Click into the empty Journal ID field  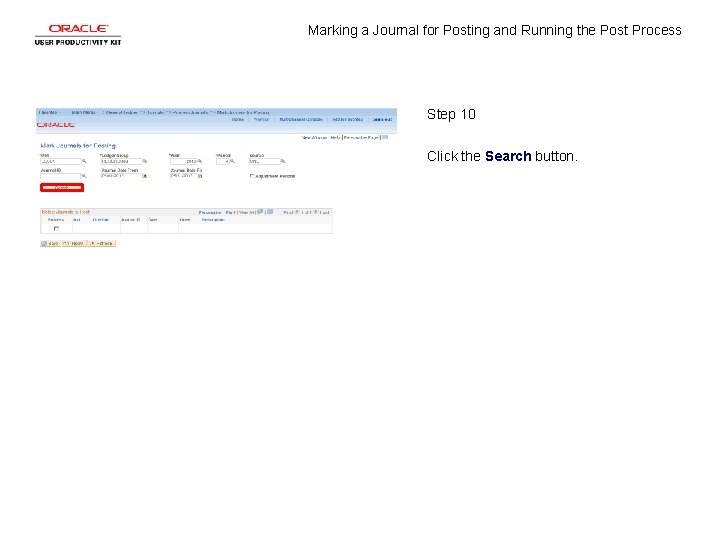61,176
